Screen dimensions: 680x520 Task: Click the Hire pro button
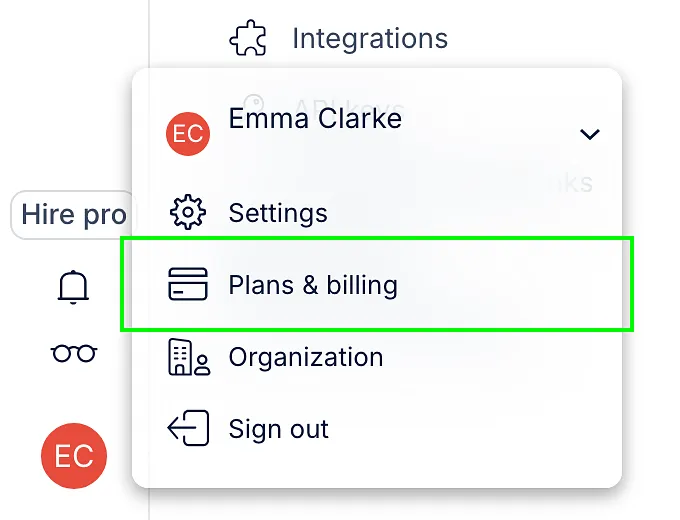(x=74, y=215)
